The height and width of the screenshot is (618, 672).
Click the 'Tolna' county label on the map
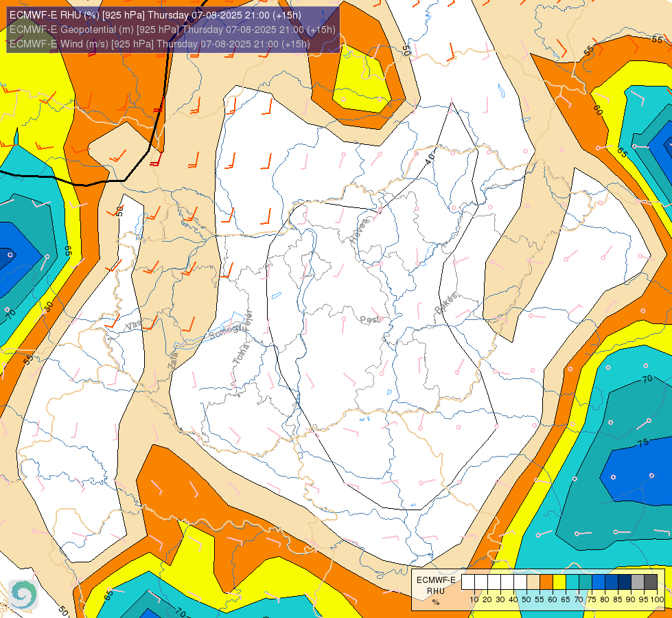[x=240, y=354]
